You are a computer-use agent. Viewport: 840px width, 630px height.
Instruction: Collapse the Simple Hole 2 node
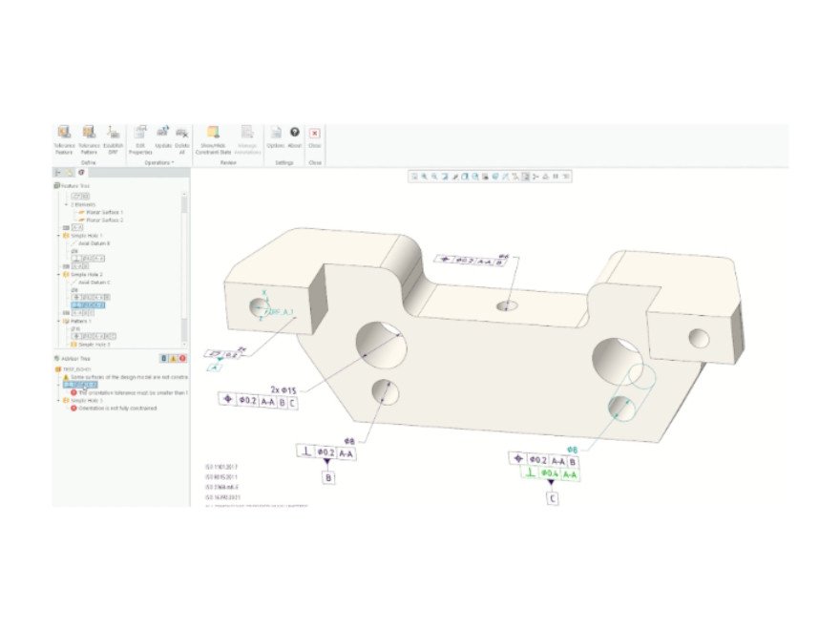pos(59,274)
